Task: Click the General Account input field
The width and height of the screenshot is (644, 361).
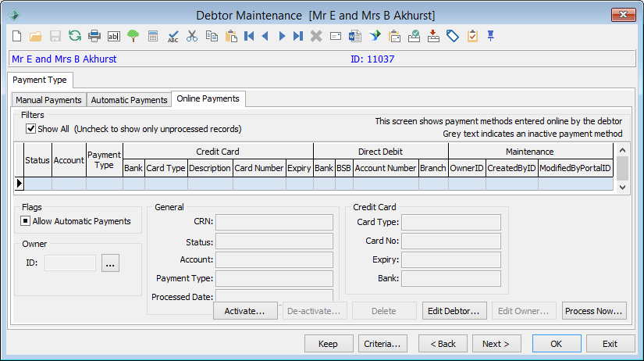Action: pyautogui.click(x=274, y=260)
